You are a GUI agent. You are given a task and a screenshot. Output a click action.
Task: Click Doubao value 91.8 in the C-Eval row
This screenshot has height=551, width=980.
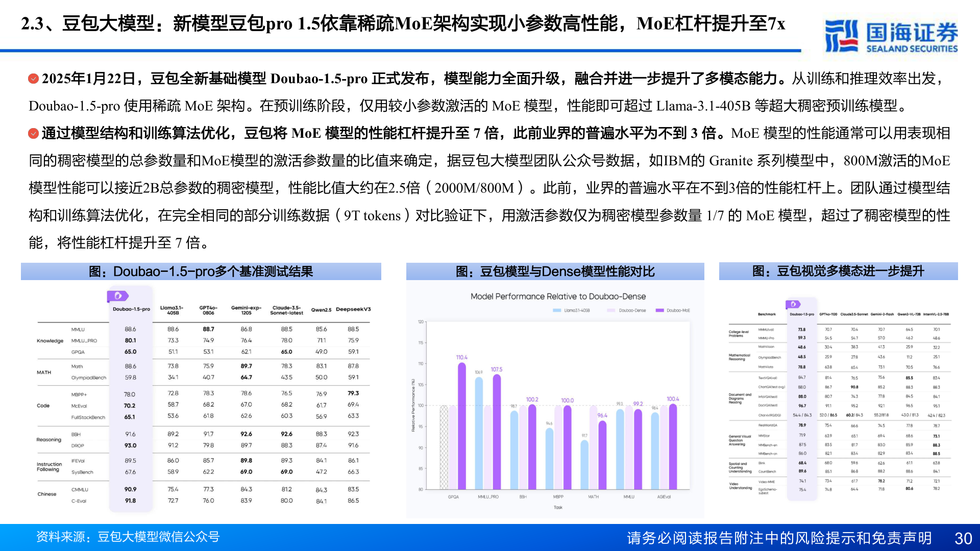(131, 501)
